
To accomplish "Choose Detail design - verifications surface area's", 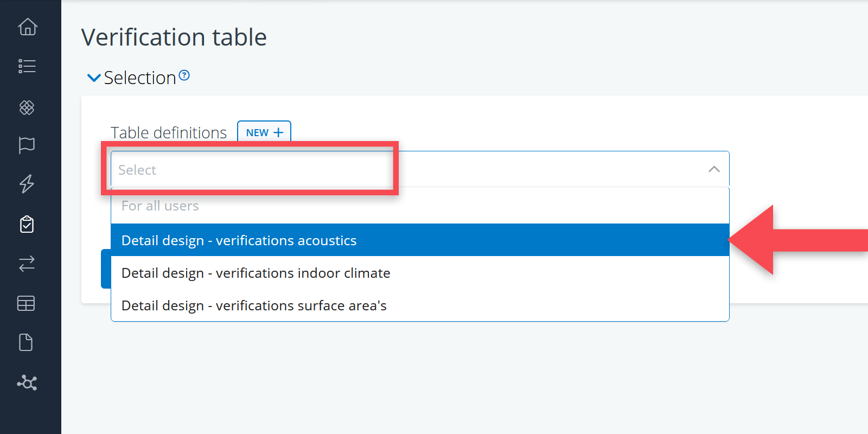I will [254, 305].
